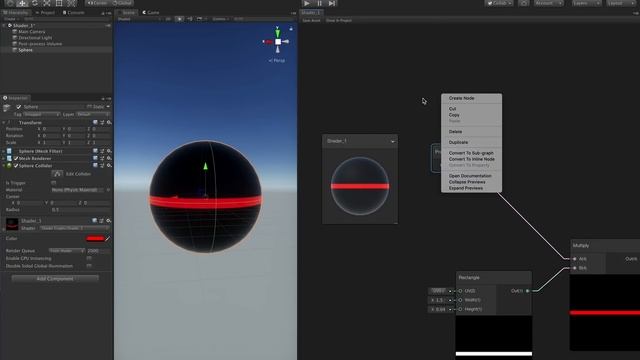
Task: Open the Collab dropdown
Action: point(500,3)
